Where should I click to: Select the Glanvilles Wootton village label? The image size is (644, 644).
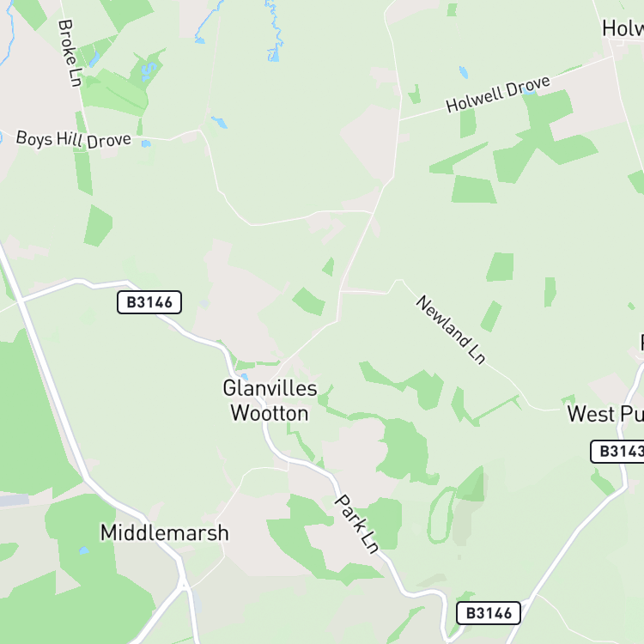tap(270, 401)
